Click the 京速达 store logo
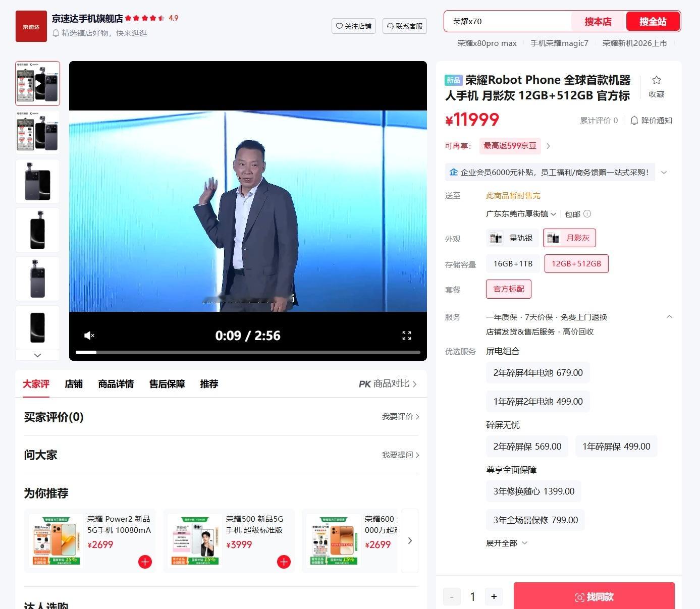Viewport: 700px width, 609px height. (31, 26)
